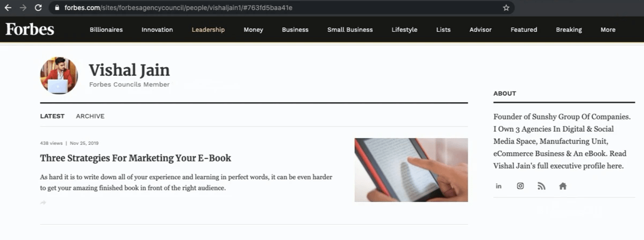Go forward with the browser forward arrow

(23, 8)
